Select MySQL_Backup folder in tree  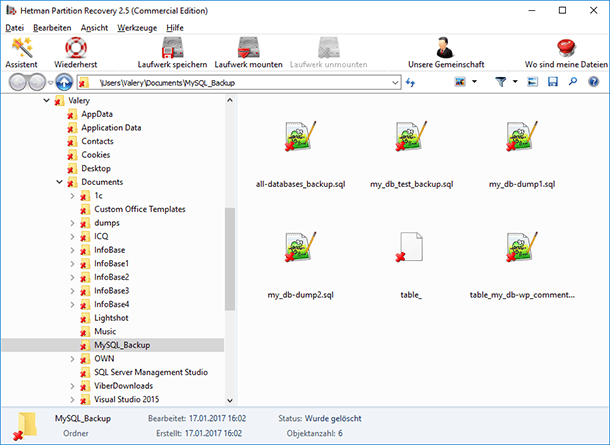point(122,345)
